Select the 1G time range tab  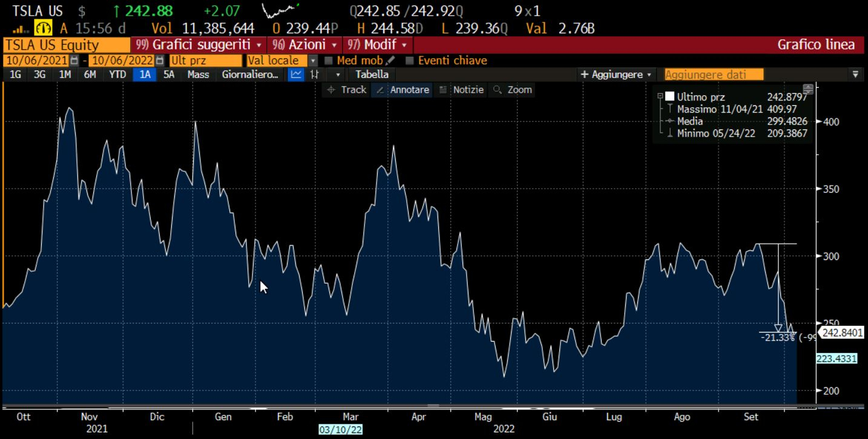click(16, 74)
